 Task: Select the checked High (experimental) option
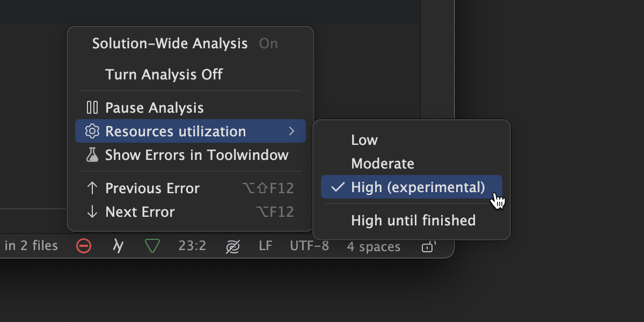[x=418, y=187]
